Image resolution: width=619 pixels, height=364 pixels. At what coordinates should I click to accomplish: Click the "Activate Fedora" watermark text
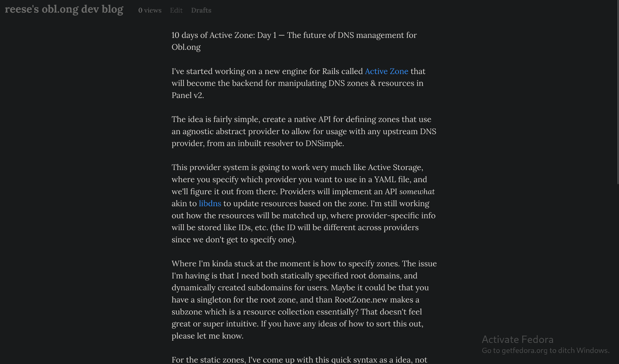tap(517, 339)
